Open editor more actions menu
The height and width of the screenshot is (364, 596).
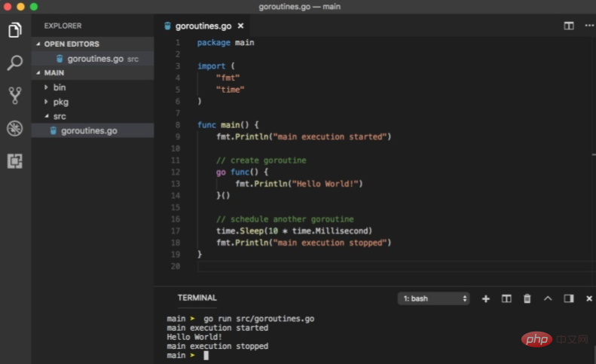tap(588, 26)
